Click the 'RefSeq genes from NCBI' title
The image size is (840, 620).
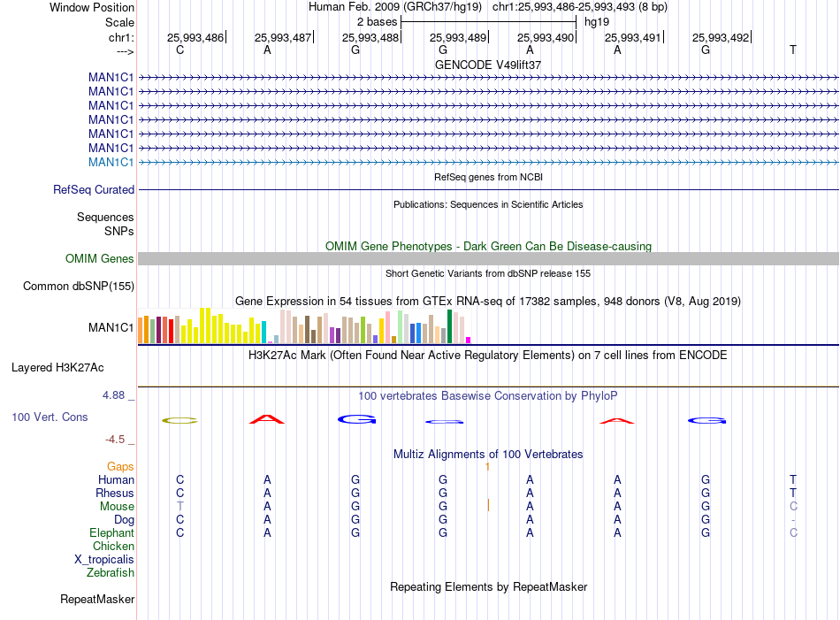tap(489, 177)
